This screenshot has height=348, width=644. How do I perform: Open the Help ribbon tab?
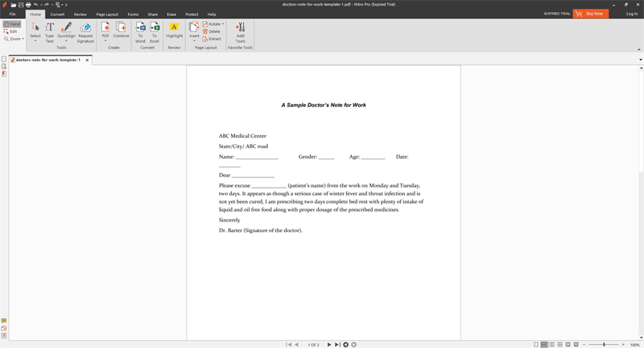pos(212,14)
